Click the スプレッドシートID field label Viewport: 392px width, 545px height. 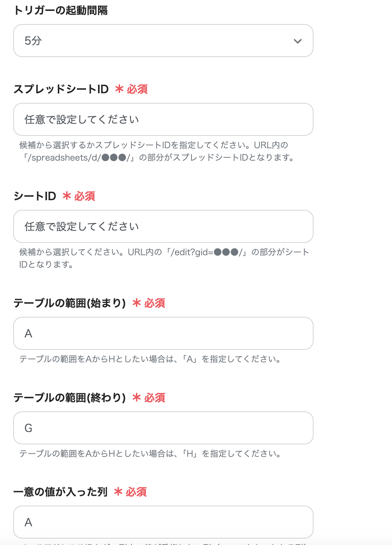[x=61, y=89]
